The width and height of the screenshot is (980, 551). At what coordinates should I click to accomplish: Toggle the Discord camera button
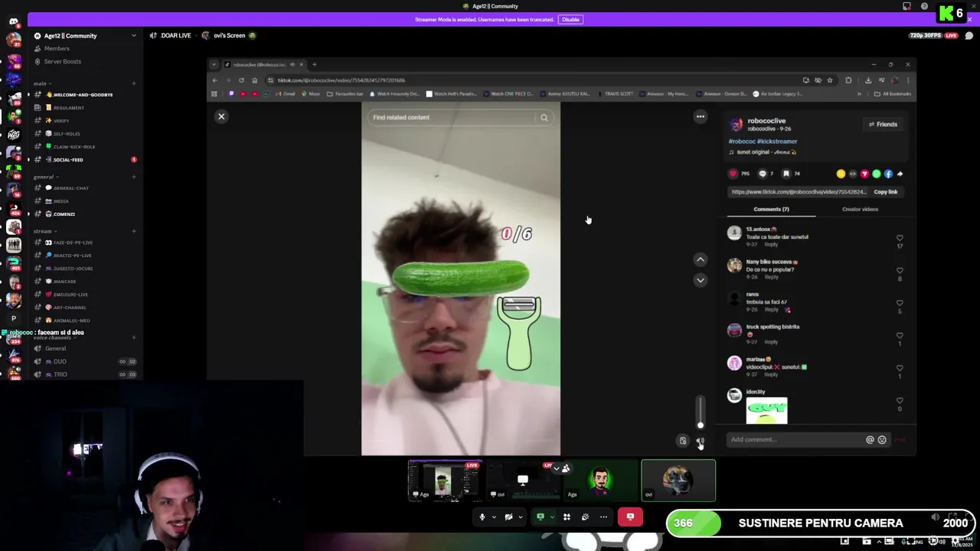click(x=508, y=517)
